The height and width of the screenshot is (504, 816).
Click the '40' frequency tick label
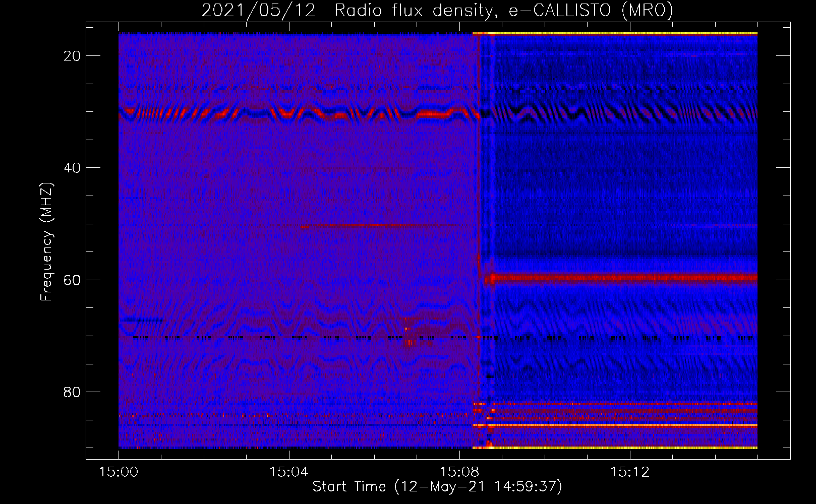click(72, 168)
